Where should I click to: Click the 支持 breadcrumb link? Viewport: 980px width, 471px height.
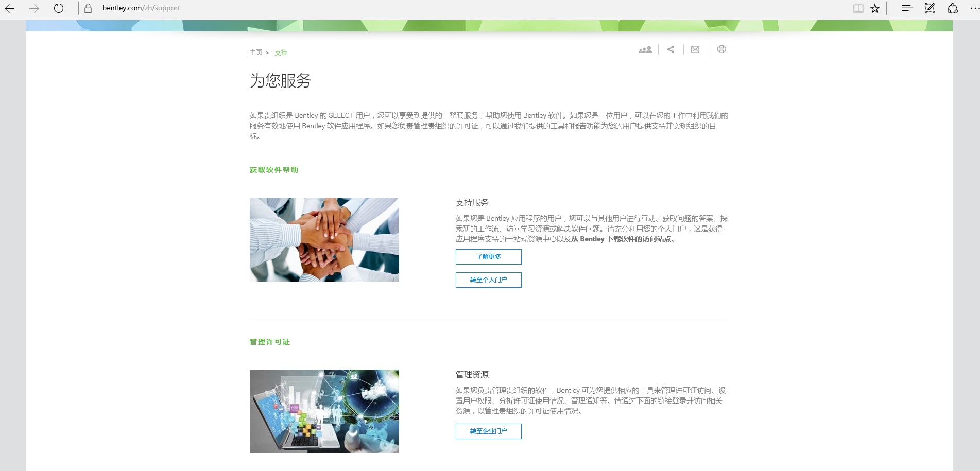click(x=281, y=53)
